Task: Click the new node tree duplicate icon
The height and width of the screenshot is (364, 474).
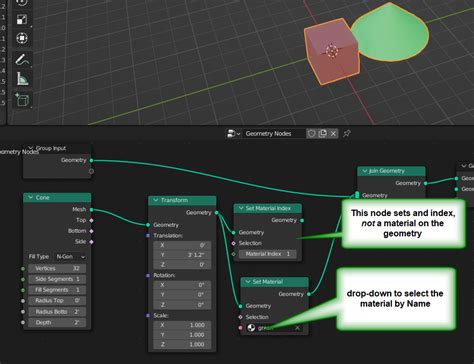Action: tap(322, 134)
